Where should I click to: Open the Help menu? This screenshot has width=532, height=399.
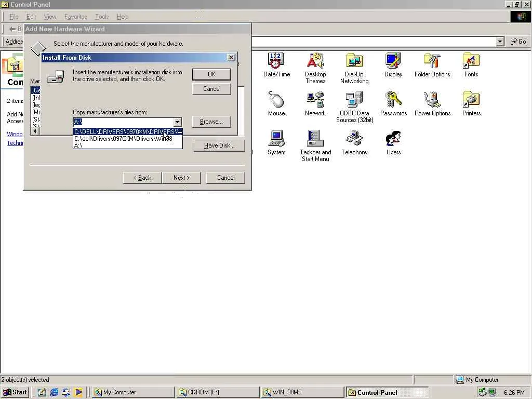pos(123,17)
